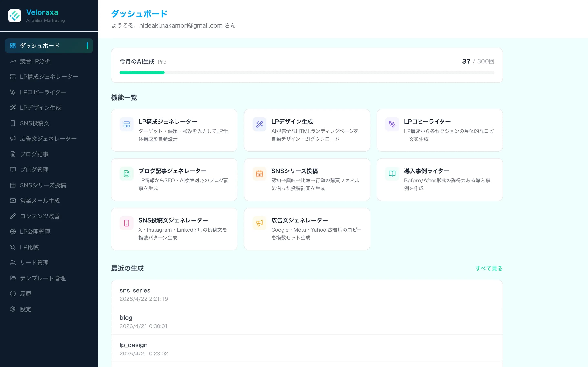Open LPコピーライター via its pen icon
The image size is (588, 367).
392,124
